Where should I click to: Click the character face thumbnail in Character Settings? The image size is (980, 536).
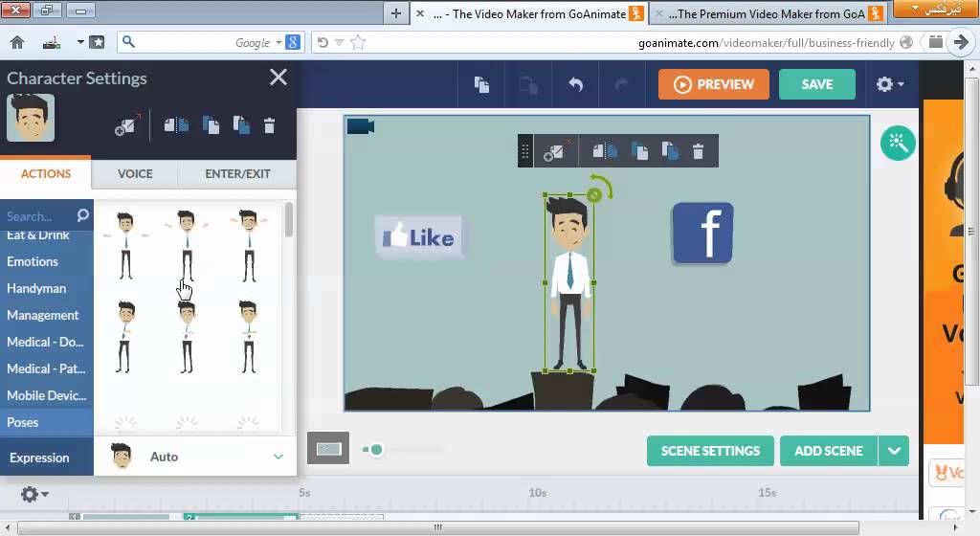click(x=31, y=118)
